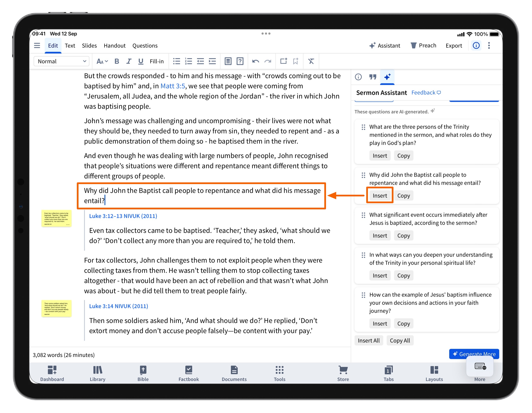Switch to the Slides tab
The width and height of the screenshot is (532, 413).
coord(89,45)
